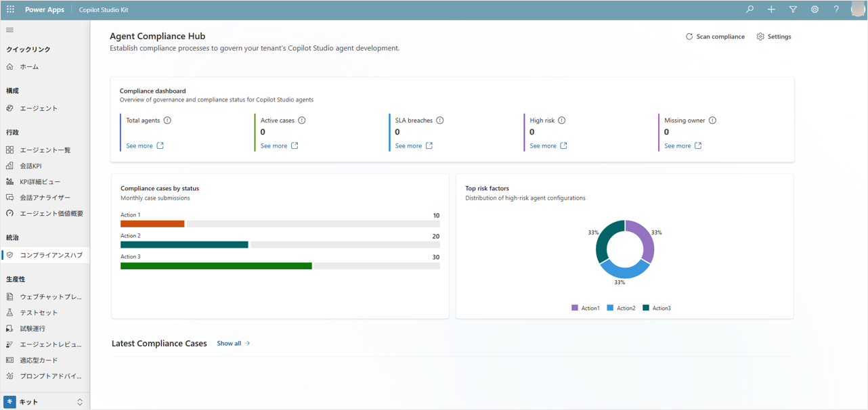
Task: Click the info icon next to SLA breaches
Action: click(440, 120)
